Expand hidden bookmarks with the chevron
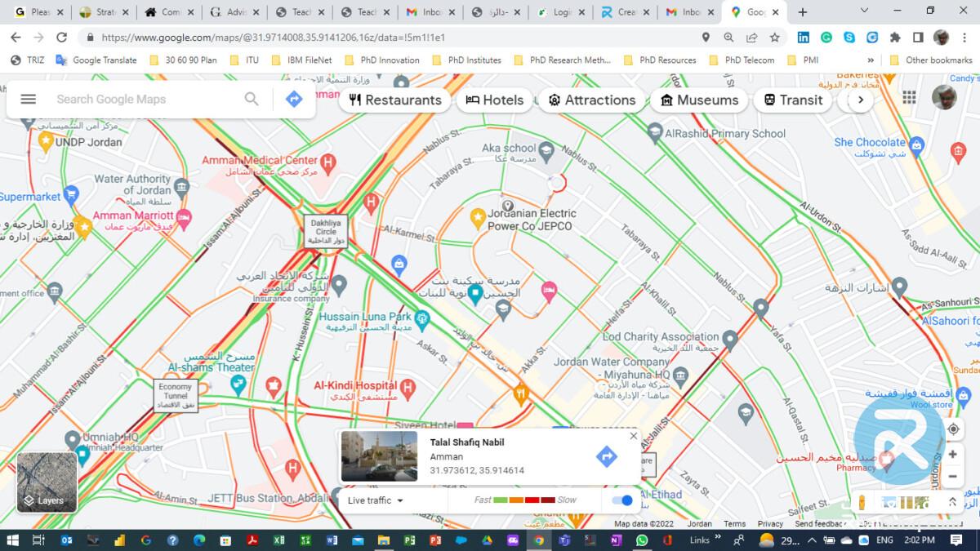Screen dimensions: 980x551 click(871, 60)
